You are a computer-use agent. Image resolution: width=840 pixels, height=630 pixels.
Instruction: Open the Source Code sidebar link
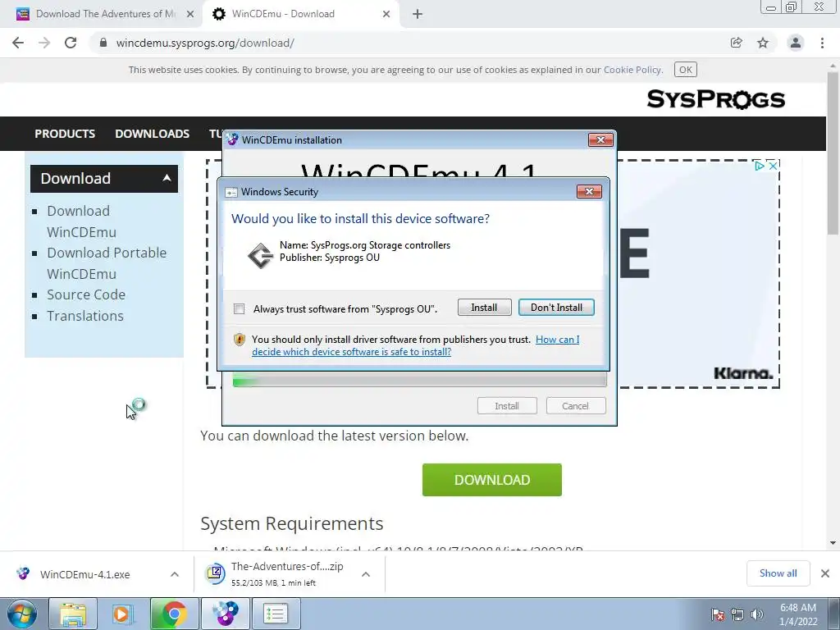[86, 294]
